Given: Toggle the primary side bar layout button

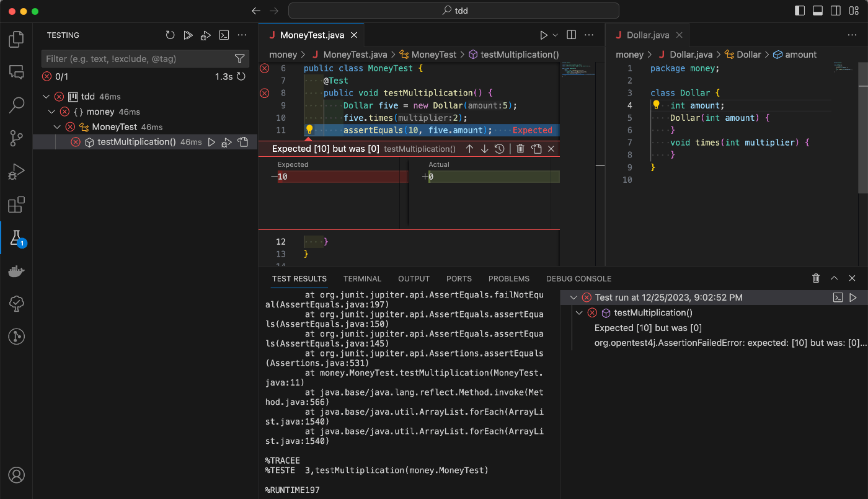Looking at the screenshot, I should pos(800,11).
